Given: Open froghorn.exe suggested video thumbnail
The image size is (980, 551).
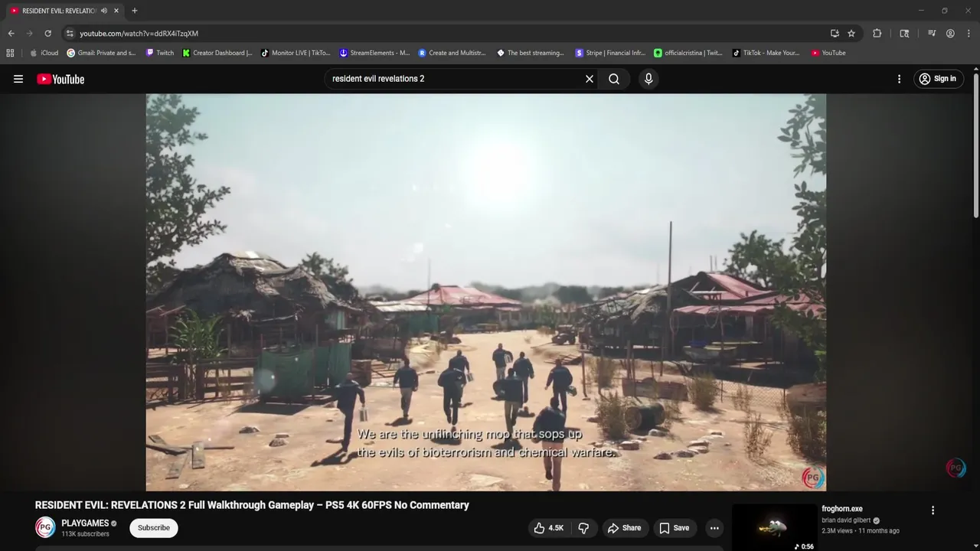Looking at the screenshot, I should (774, 527).
